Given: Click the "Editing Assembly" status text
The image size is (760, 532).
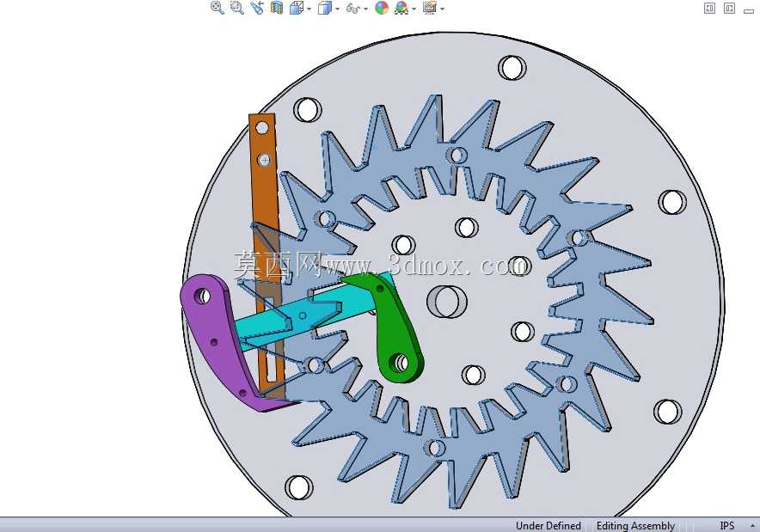Looking at the screenshot, I should (x=635, y=526).
